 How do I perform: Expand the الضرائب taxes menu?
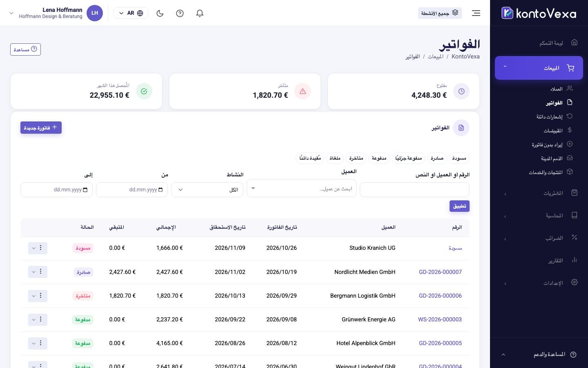(x=539, y=238)
